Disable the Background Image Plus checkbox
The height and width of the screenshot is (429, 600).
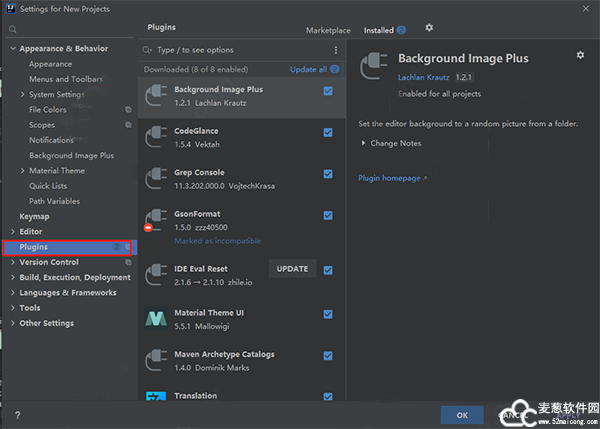tap(328, 91)
